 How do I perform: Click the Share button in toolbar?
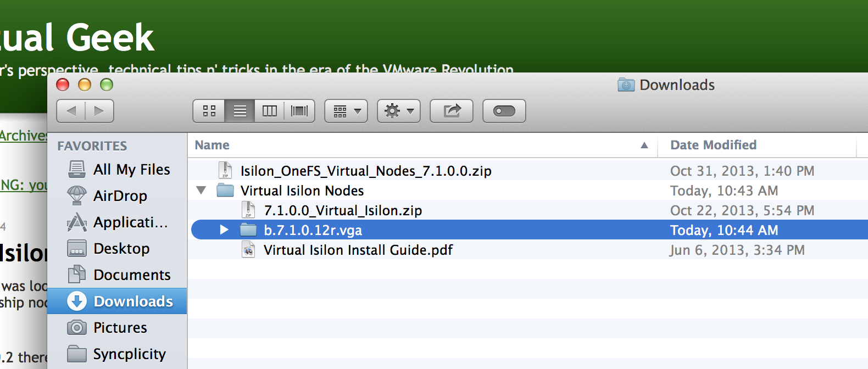452,111
